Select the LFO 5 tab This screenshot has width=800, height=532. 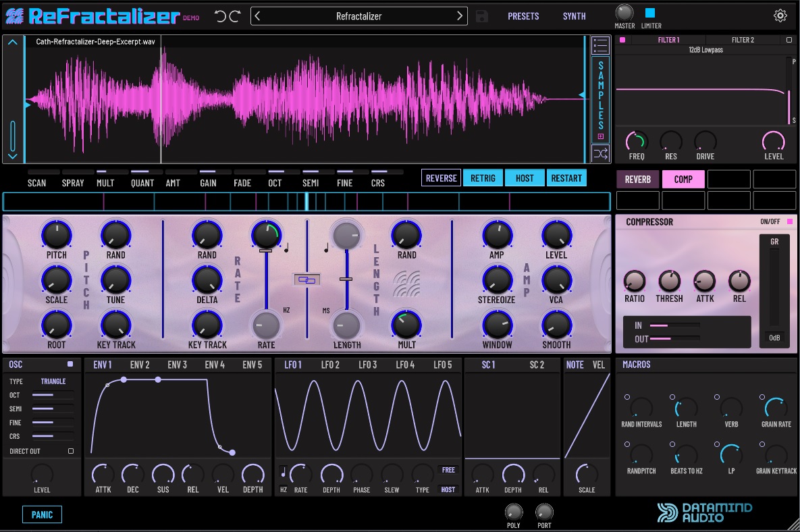442,365
